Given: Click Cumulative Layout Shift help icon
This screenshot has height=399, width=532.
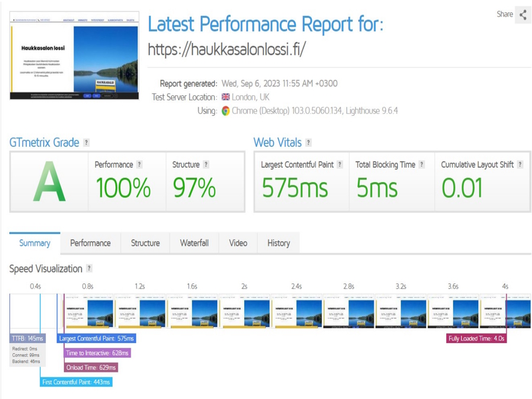Looking at the screenshot, I should coord(520,164).
